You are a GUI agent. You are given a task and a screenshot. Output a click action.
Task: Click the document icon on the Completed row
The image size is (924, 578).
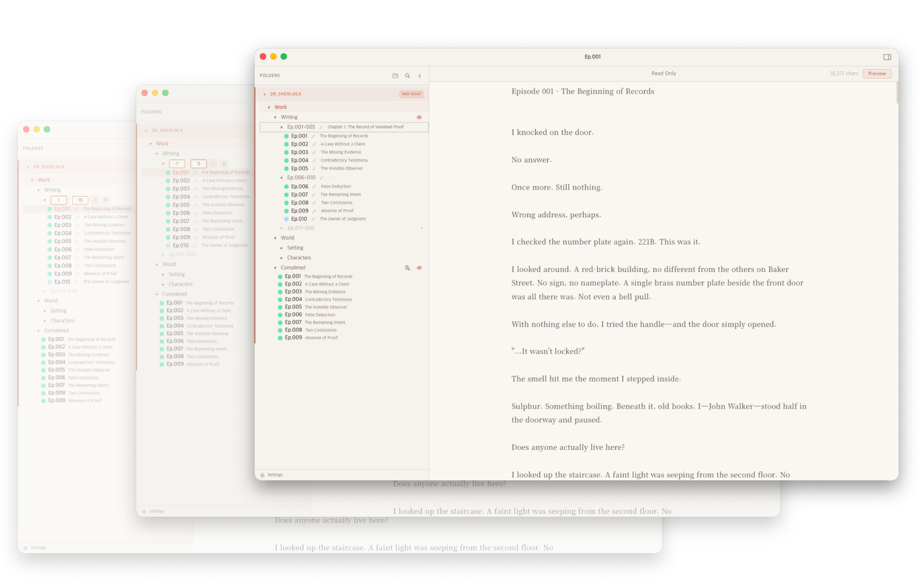[408, 268]
